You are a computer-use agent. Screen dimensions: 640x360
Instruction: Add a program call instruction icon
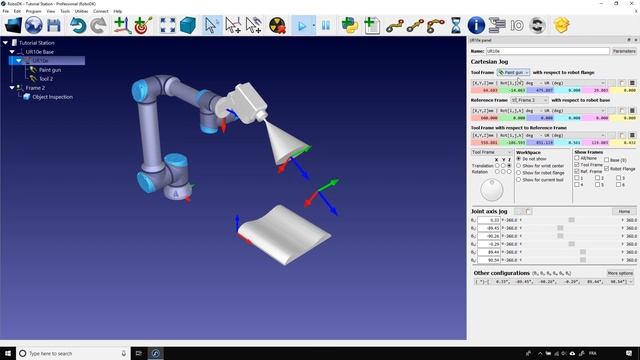pos(497,25)
